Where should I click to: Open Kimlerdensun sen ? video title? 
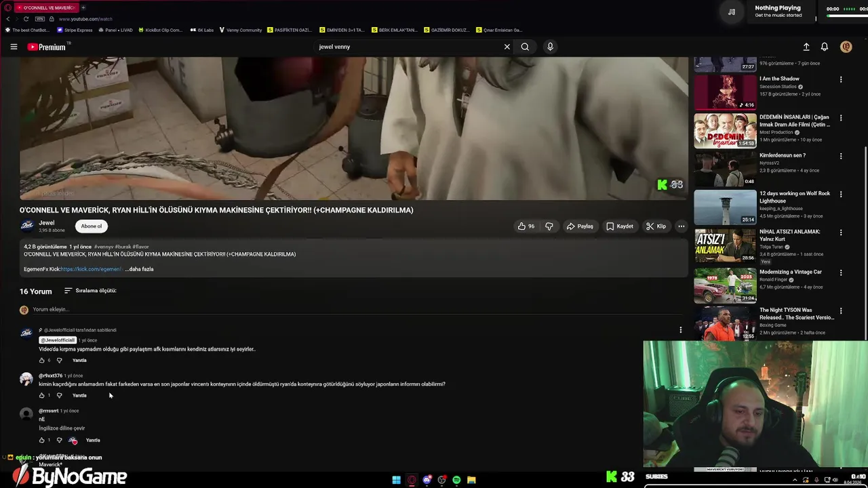point(783,155)
